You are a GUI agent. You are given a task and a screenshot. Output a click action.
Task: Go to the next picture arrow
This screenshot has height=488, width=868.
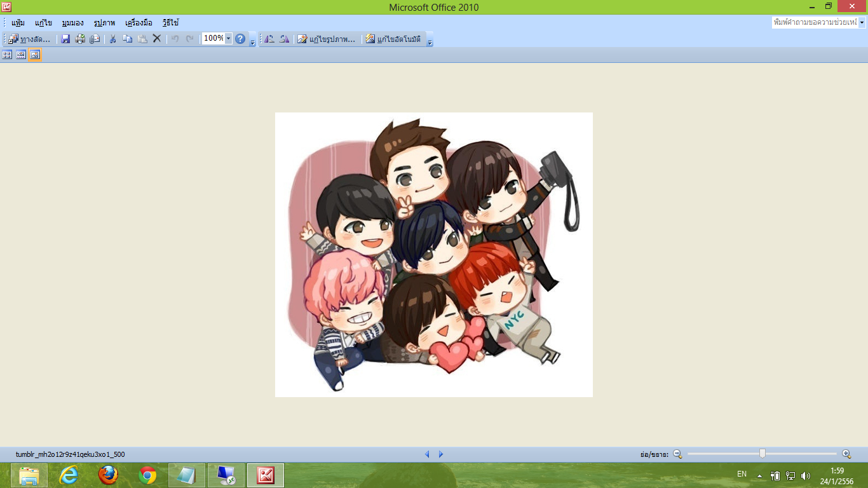(x=441, y=454)
